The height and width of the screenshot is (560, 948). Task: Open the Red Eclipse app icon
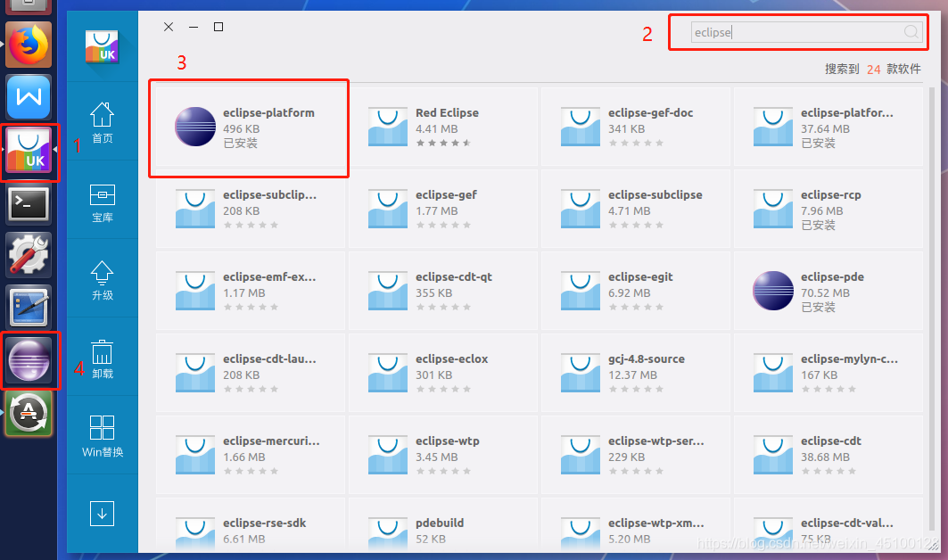click(388, 127)
